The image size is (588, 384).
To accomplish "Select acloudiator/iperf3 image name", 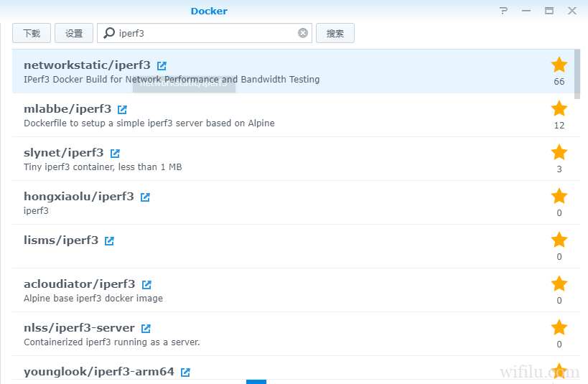I will [x=80, y=284].
